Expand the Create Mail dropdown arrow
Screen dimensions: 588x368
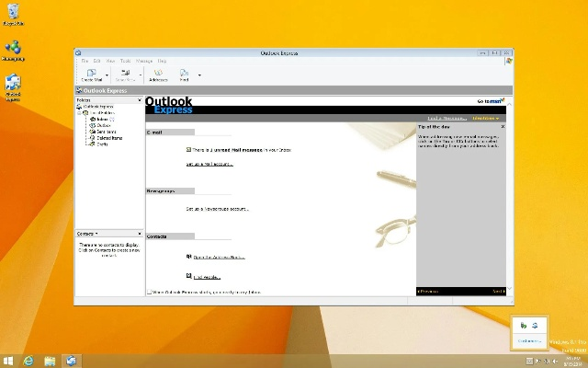[107, 75]
